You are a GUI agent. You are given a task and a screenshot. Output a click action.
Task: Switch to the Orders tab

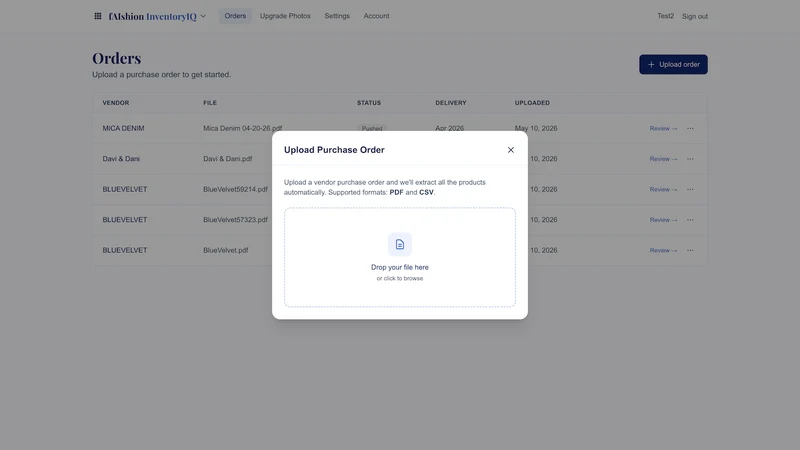[235, 16]
